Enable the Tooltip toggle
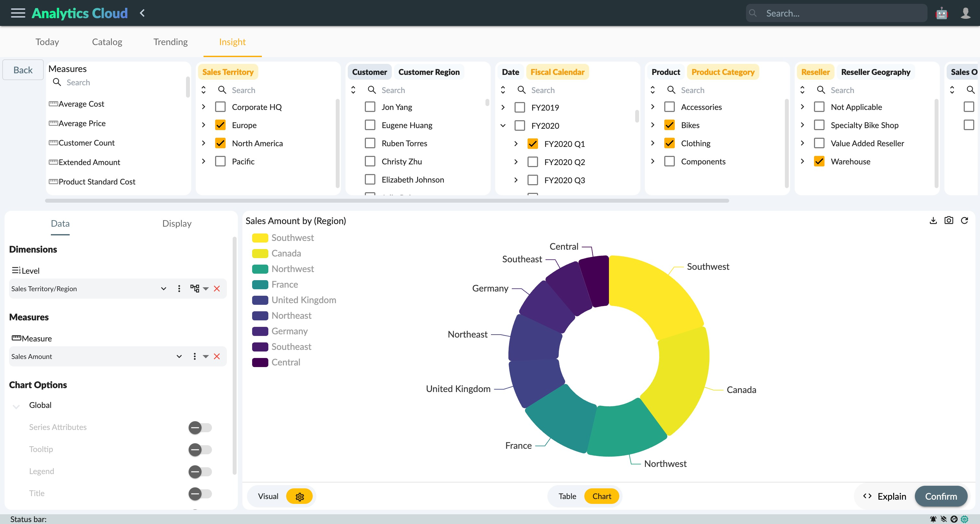Viewport: 980px width, 524px height. 200,449
